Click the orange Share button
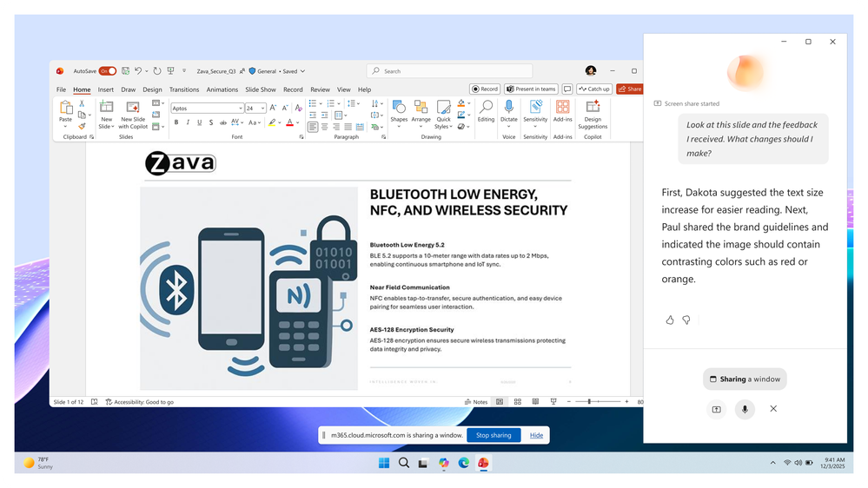Image resolution: width=868 pixels, height=488 pixels. (629, 89)
